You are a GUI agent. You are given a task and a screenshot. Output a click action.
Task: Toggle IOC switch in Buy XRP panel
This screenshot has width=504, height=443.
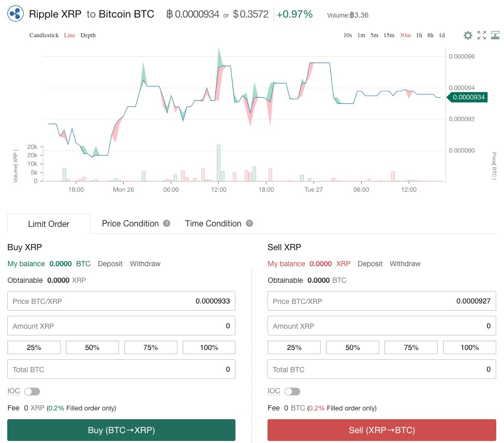(32, 391)
